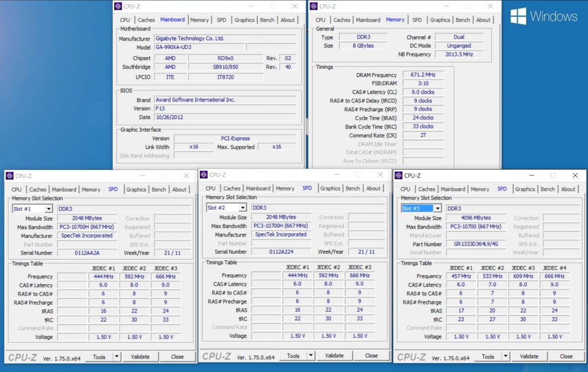
Task: Close the Slot #1 CPU-Z window
Action: coord(186,176)
